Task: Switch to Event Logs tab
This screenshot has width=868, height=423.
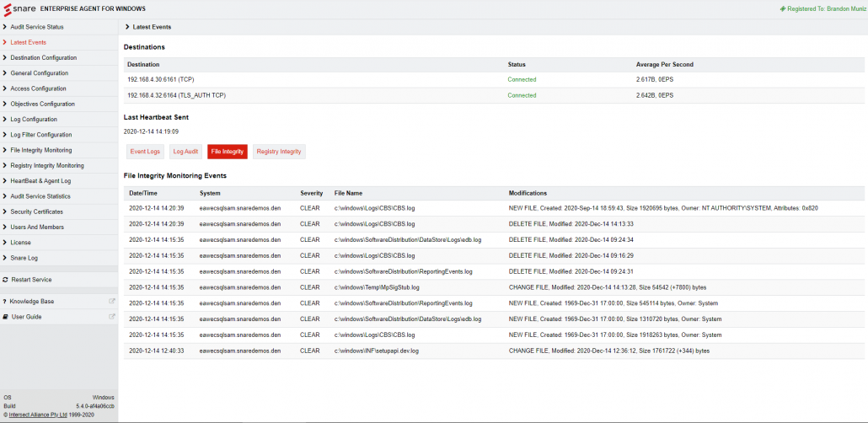Action: click(x=144, y=152)
